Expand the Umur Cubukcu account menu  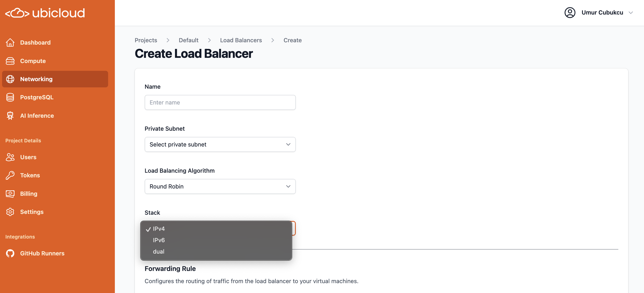(x=631, y=13)
